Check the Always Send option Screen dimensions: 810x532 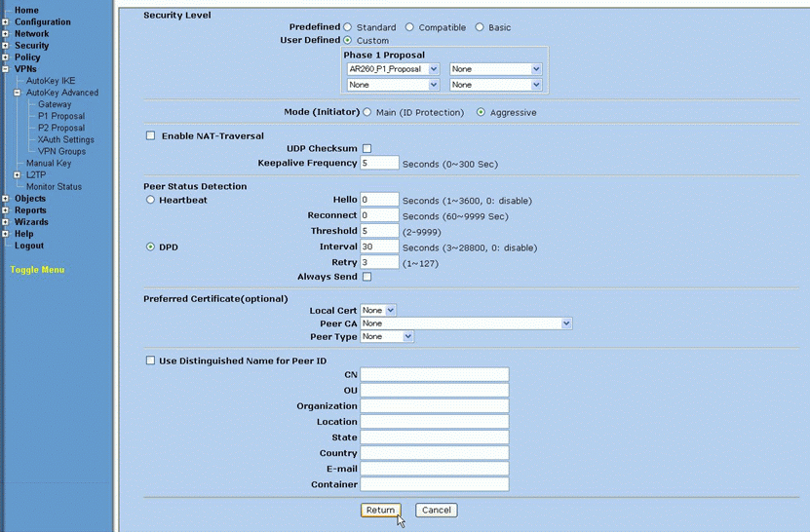click(367, 277)
